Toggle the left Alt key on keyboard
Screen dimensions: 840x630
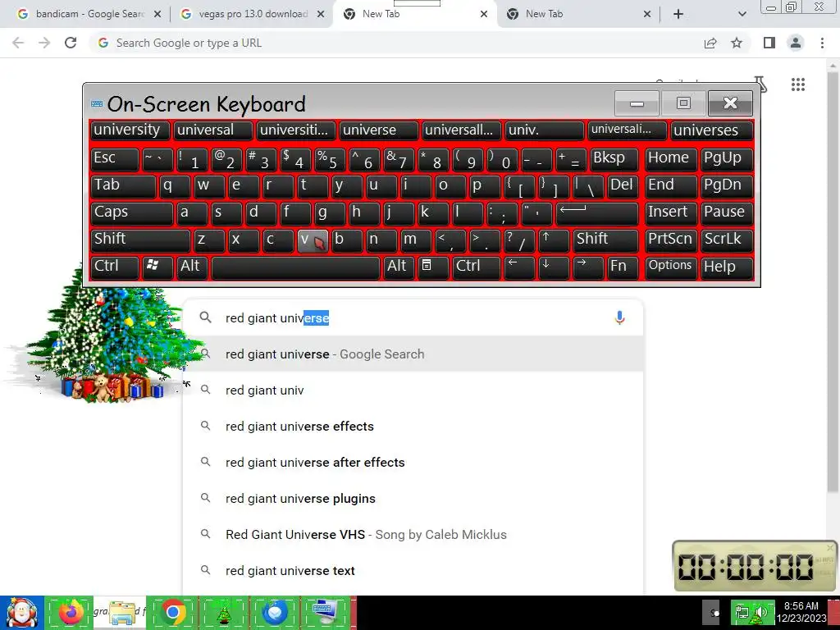[x=192, y=267]
